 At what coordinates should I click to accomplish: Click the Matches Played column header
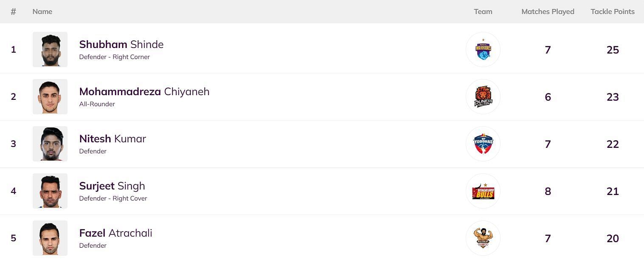tap(548, 11)
